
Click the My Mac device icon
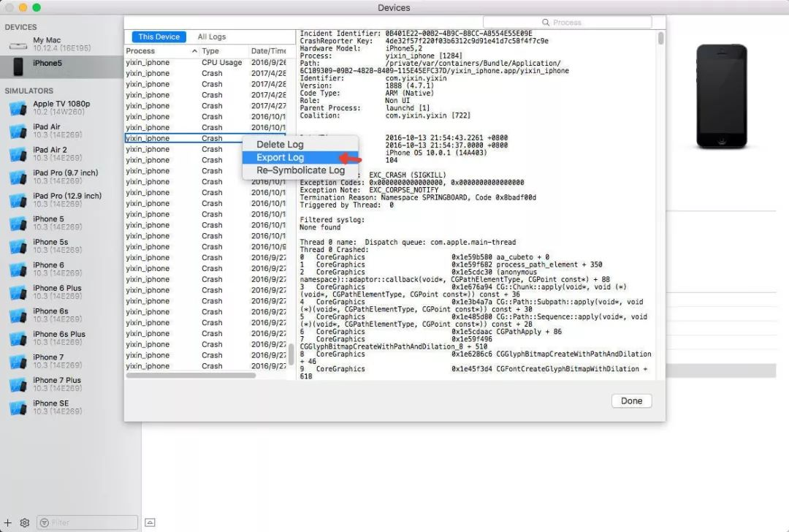(18, 46)
